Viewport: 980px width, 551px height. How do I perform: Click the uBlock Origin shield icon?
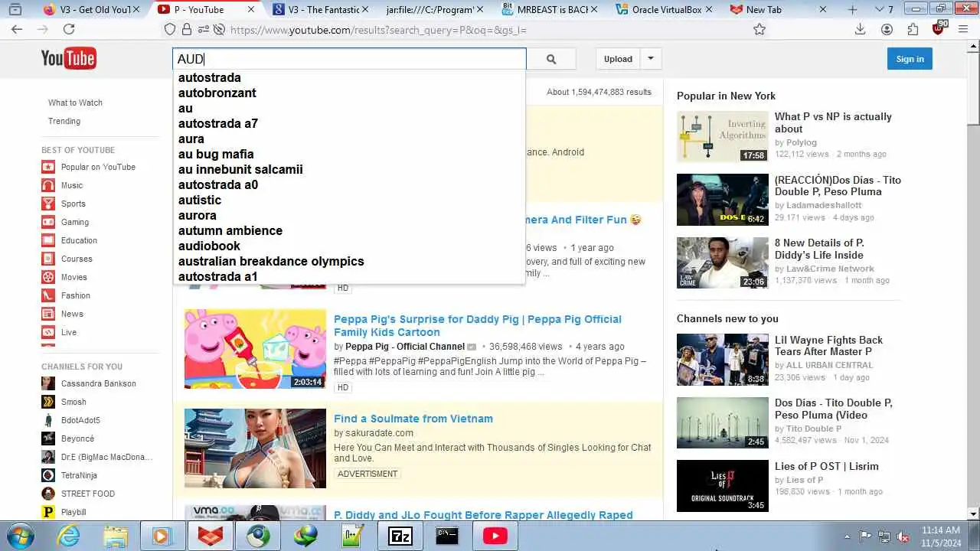[x=939, y=29]
